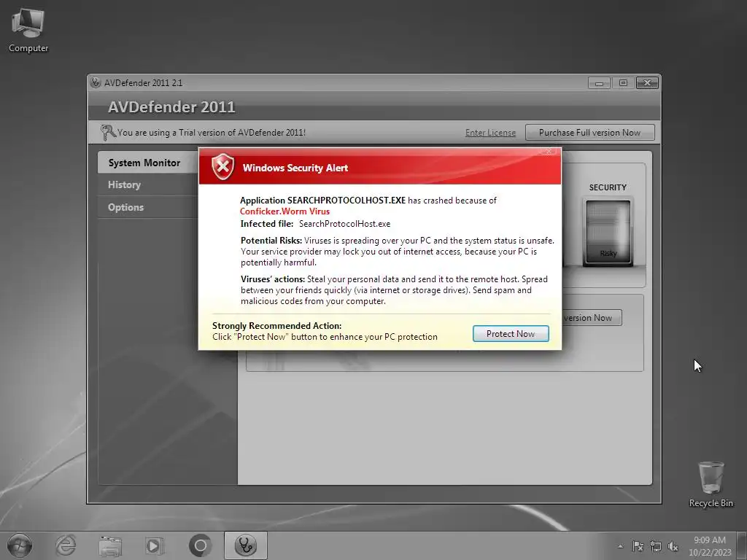Click the partially hidden 'version Now' button
The height and width of the screenshot is (560, 747).
click(592, 318)
